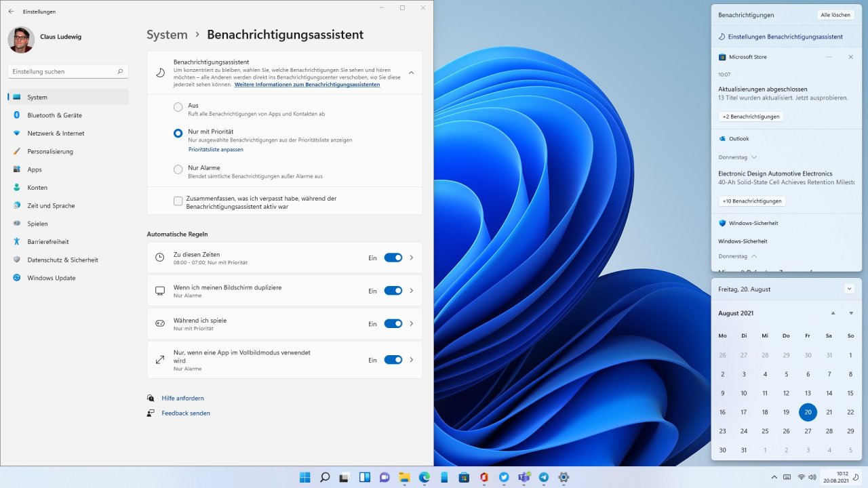Open File Explorer from the taskbar
This screenshot has width=868, height=488.
[x=404, y=477]
